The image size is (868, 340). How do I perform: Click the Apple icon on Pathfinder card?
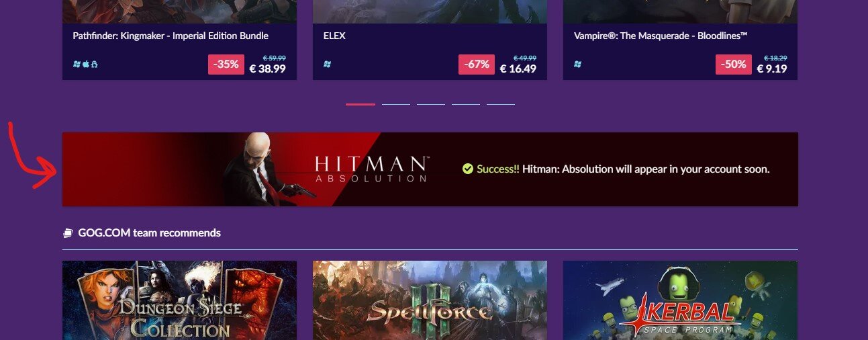point(85,65)
